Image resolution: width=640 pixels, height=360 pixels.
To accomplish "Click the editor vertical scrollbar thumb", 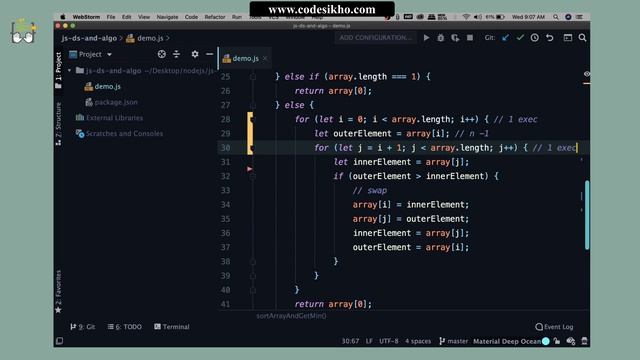I will (587, 215).
